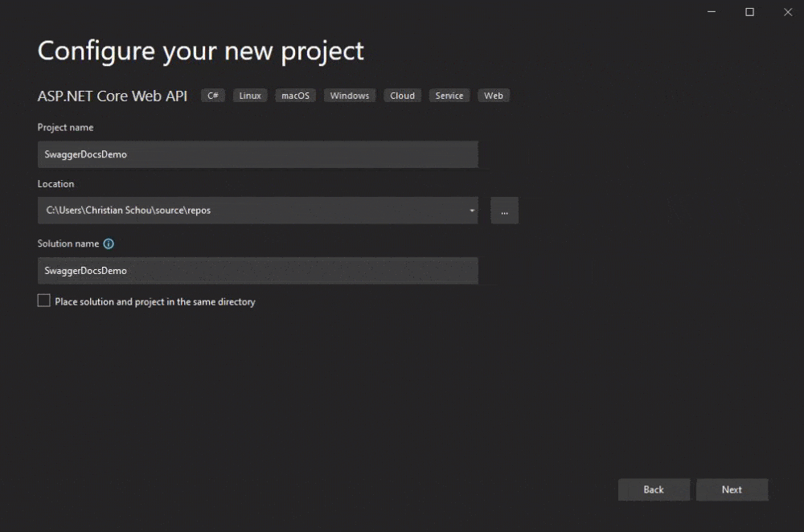The width and height of the screenshot is (804, 532).
Task: Select the Cloud project tag
Action: [402, 95]
